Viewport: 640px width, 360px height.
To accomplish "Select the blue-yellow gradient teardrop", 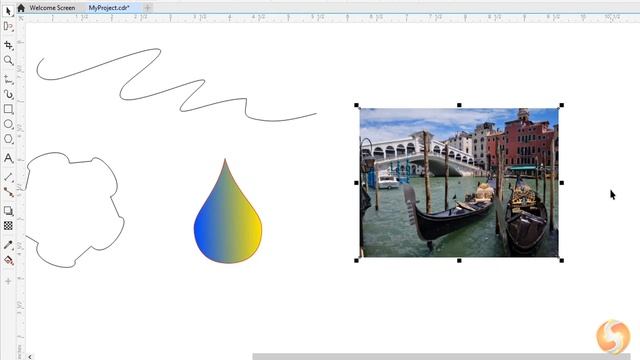I will (228, 211).
